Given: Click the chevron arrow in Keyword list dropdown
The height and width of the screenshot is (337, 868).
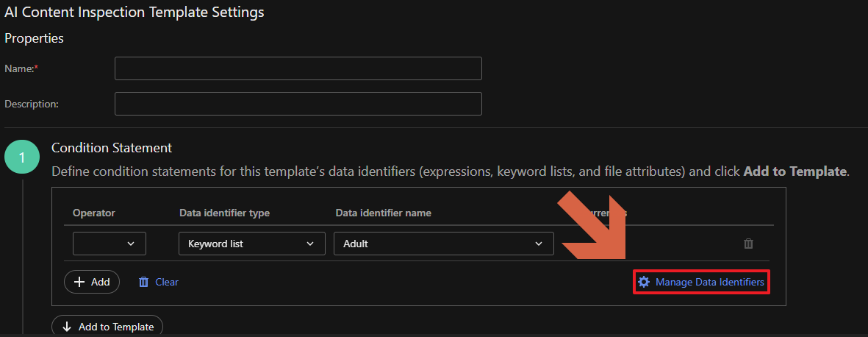Looking at the screenshot, I should (x=309, y=244).
